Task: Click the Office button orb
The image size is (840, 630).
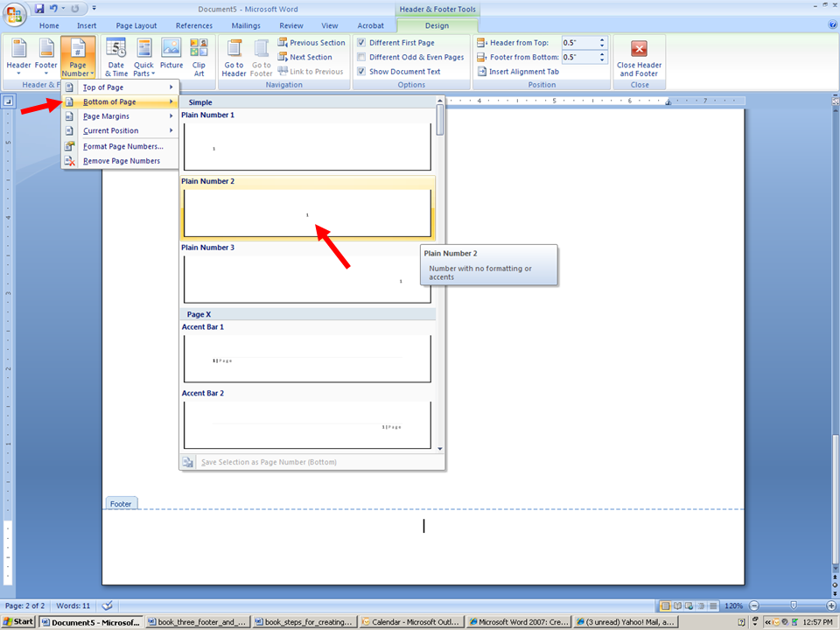Action: (15, 15)
